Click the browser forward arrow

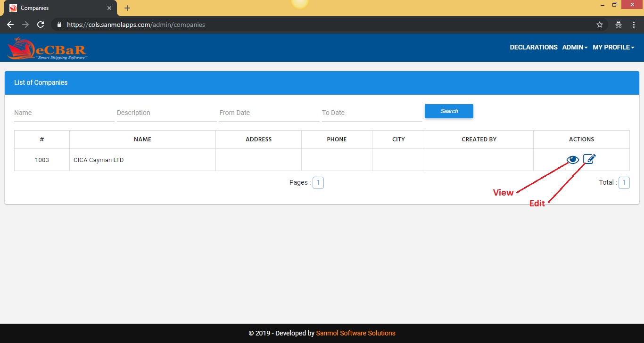coord(25,24)
